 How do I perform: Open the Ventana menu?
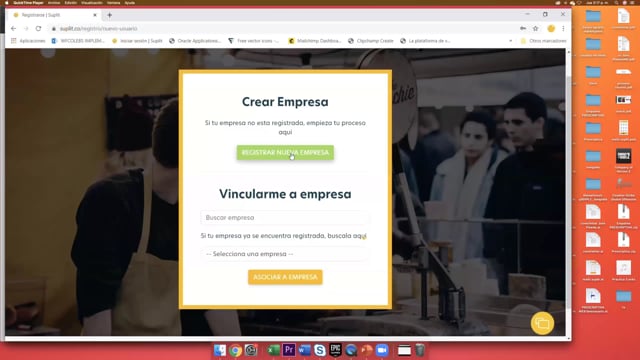[113, 3]
